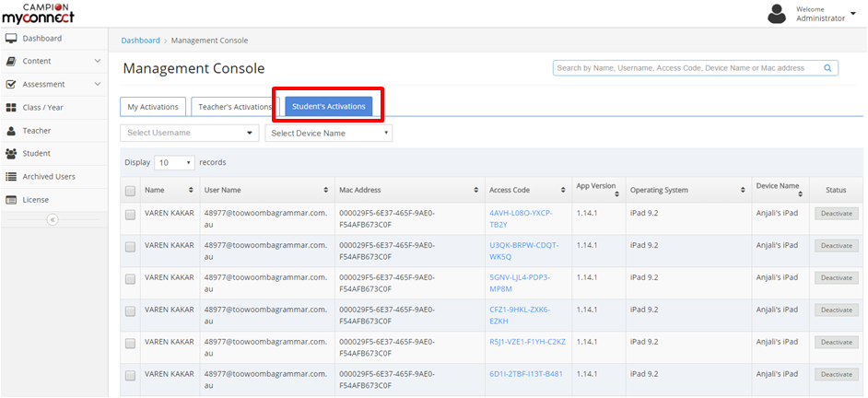
Task: Deactivate the 5GNV-LJL4-PDP3-MP8M activation
Action: click(837, 278)
